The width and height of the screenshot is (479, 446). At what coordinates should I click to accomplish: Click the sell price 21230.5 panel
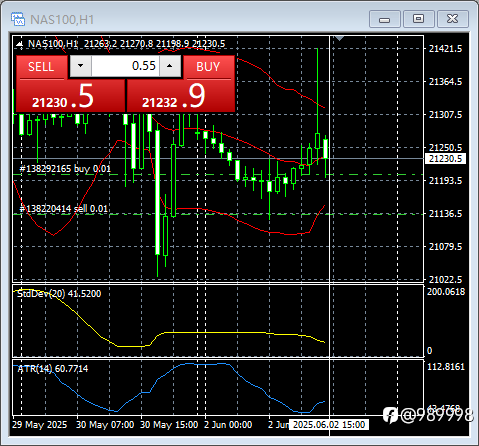pyautogui.click(x=71, y=96)
